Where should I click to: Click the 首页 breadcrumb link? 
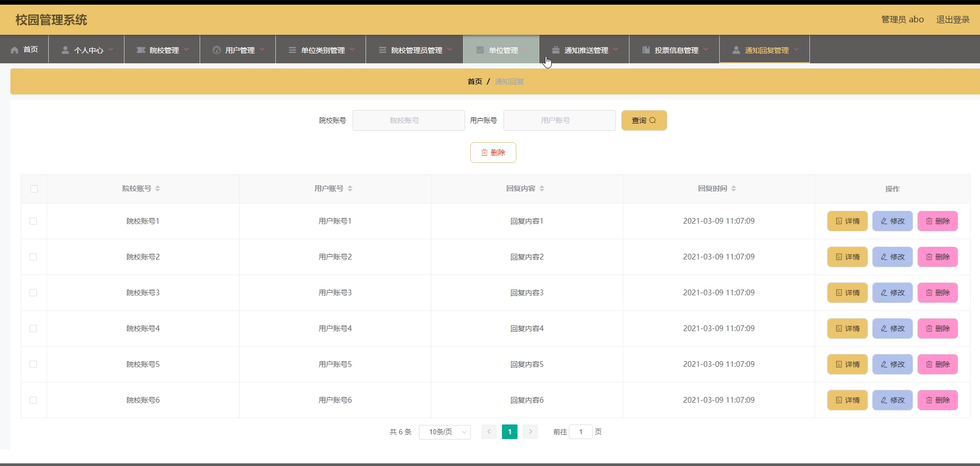click(475, 81)
